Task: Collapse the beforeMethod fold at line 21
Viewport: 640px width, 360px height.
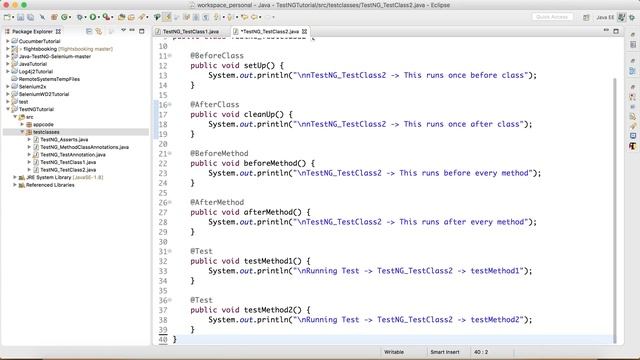Action: pyautogui.click(x=170, y=154)
